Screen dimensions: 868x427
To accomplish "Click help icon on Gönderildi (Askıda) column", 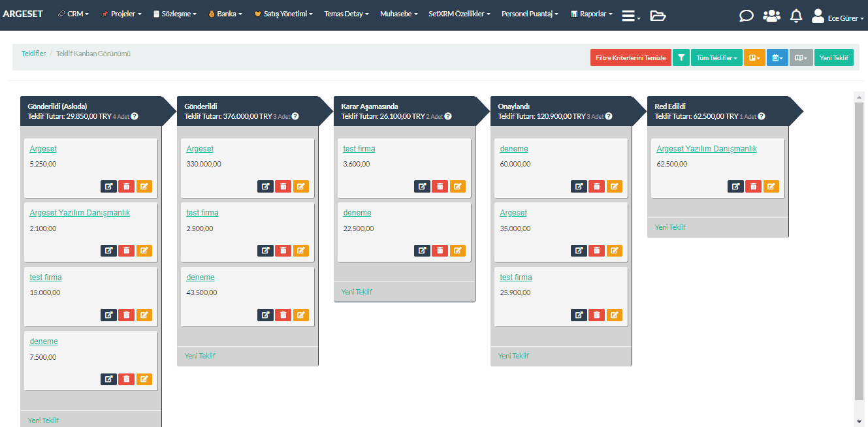I will click(x=135, y=116).
